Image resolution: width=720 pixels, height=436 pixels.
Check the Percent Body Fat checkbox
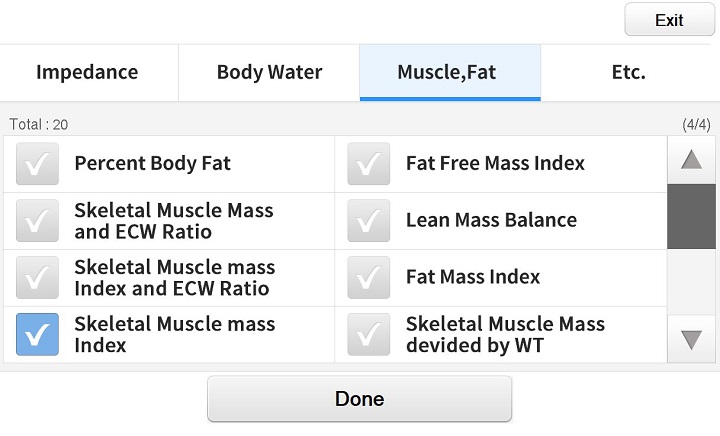37,164
